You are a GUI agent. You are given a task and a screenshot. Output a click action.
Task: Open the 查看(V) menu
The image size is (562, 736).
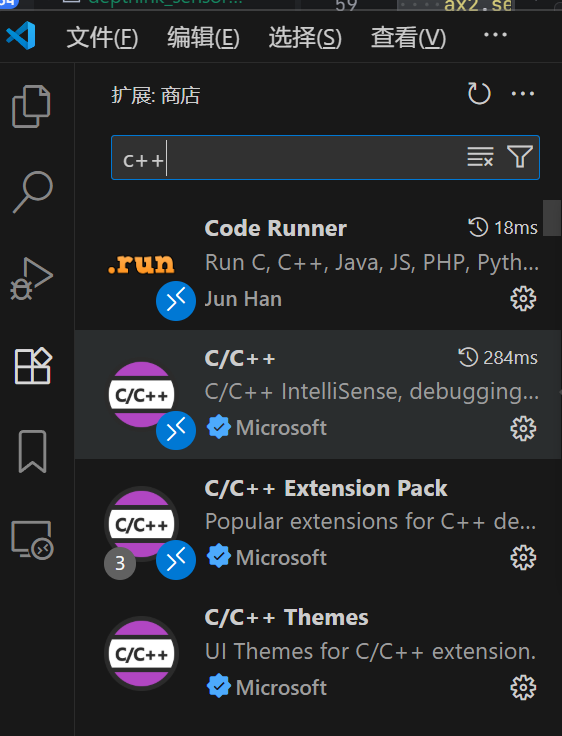(x=408, y=38)
